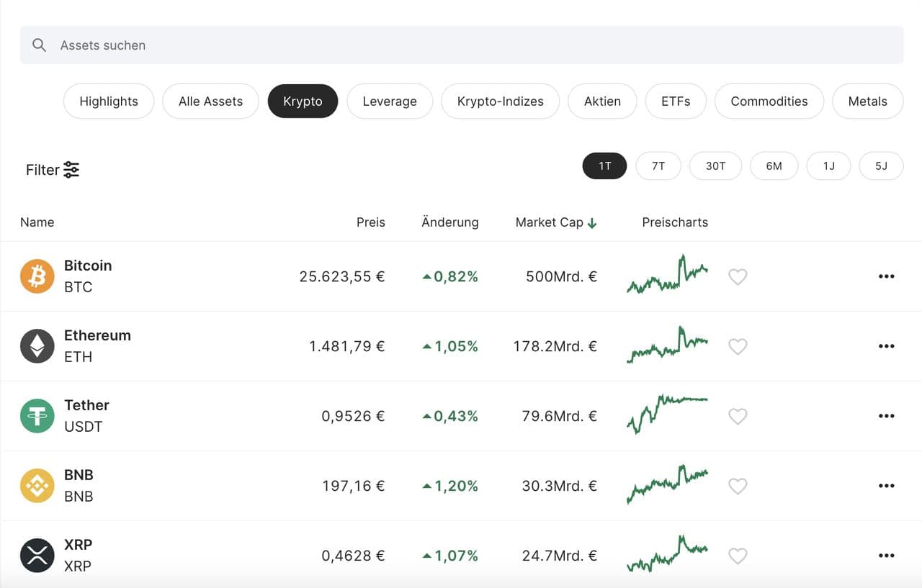Click the XRP logo icon
This screenshot has width=922, height=588.
(37, 556)
